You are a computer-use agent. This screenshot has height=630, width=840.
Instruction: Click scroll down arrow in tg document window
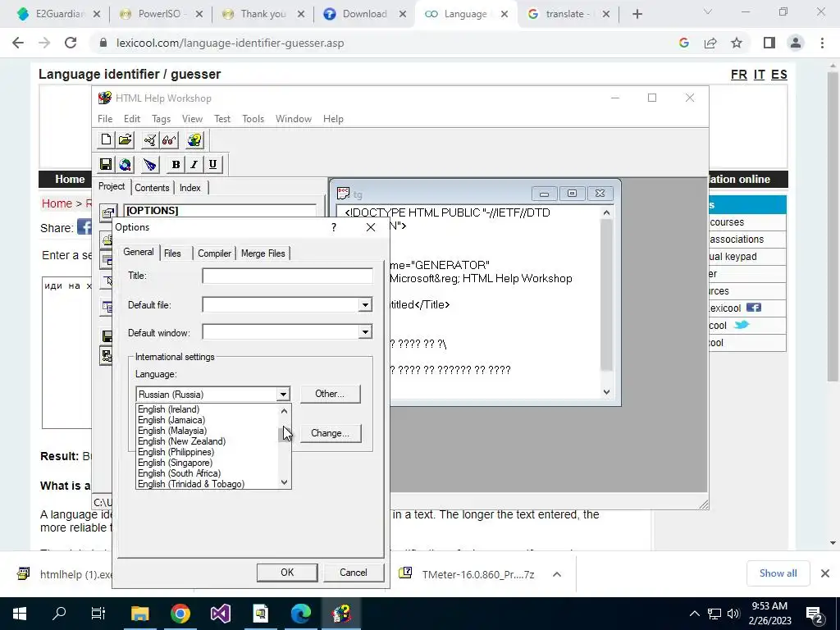click(606, 391)
